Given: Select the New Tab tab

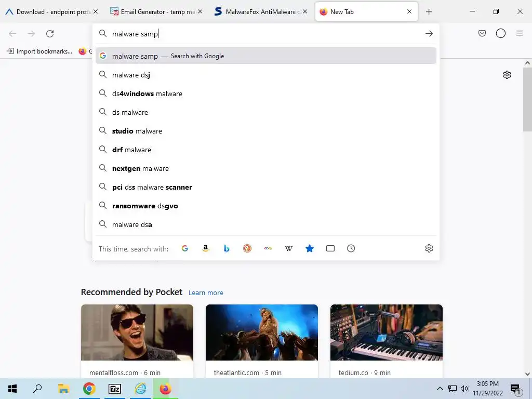Looking at the screenshot, I should point(366,12).
